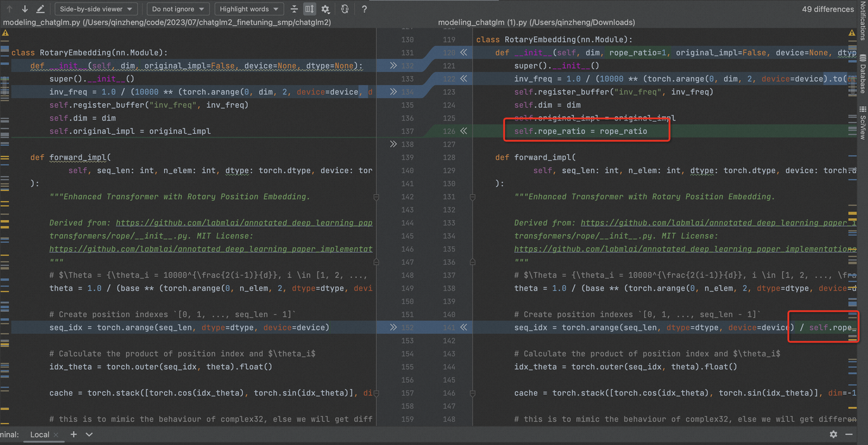Select the Local terminal tab
Viewport: 868px width, 445px height.
pyautogui.click(x=40, y=435)
